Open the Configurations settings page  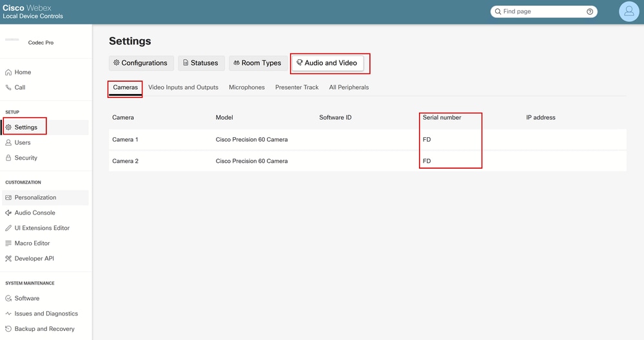(x=141, y=62)
